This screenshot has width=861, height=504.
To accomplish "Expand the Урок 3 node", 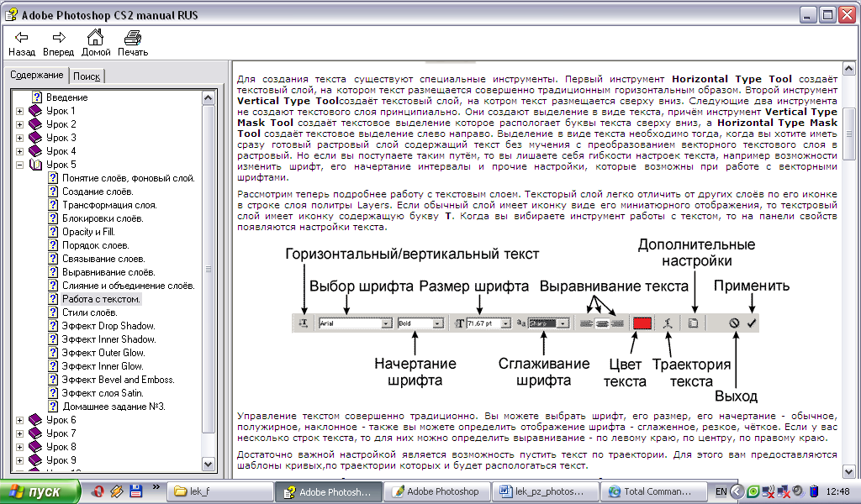I will (x=20, y=138).
